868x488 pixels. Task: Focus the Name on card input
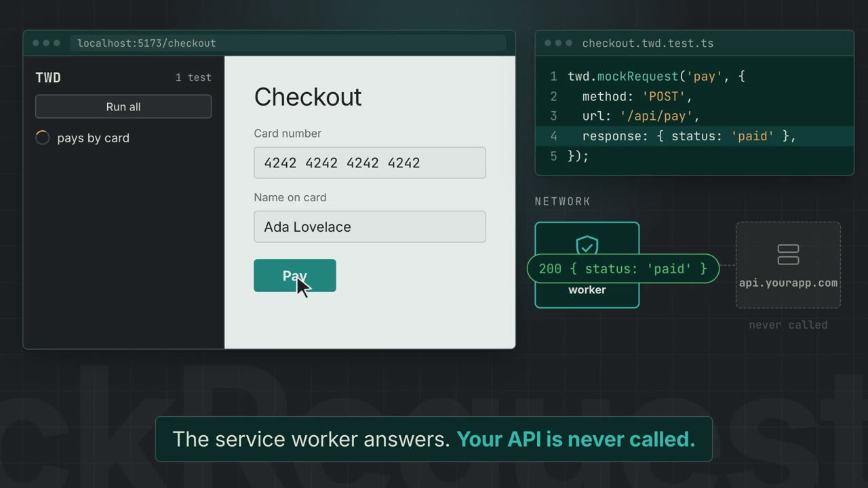pyautogui.click(x=370, y=226)
